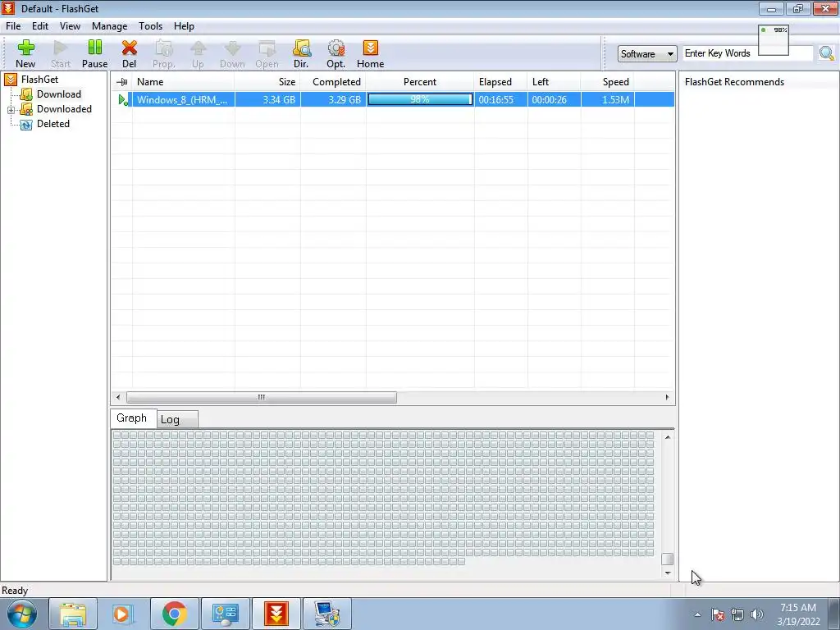The image size is (840, 630).
Task: Open the Tools menu
Action: pos(151,26)
